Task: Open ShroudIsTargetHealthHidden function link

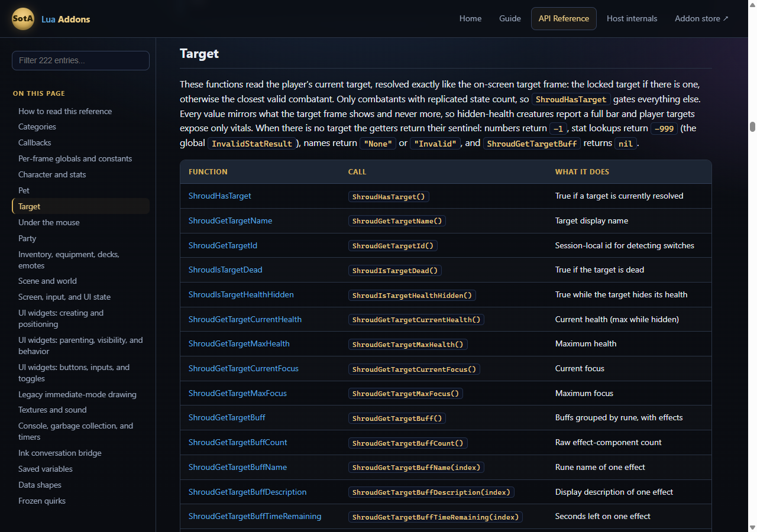Action: point(241,294)
